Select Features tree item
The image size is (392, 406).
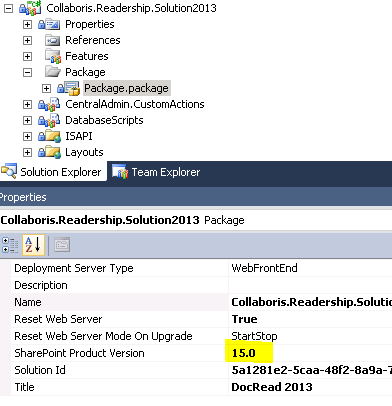tap(87, 56)
